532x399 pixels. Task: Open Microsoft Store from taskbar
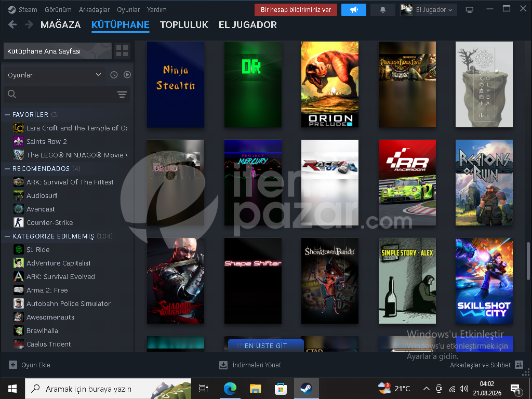[x=281, y=389]
